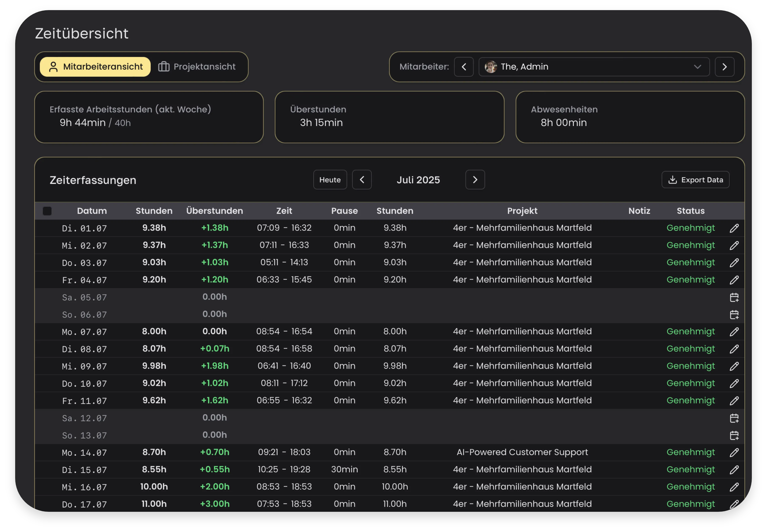Edit the Mi. 09.07 time entry

(x=734, y=366)
